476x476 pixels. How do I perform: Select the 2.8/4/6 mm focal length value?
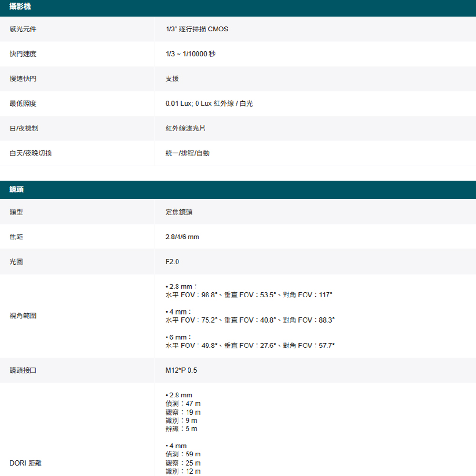[182, 237]
